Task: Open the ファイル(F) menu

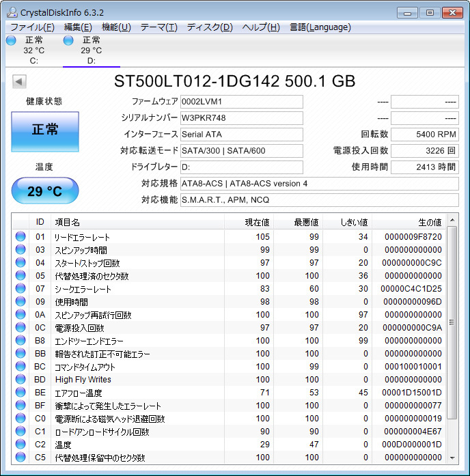Action: pos(33,27)
